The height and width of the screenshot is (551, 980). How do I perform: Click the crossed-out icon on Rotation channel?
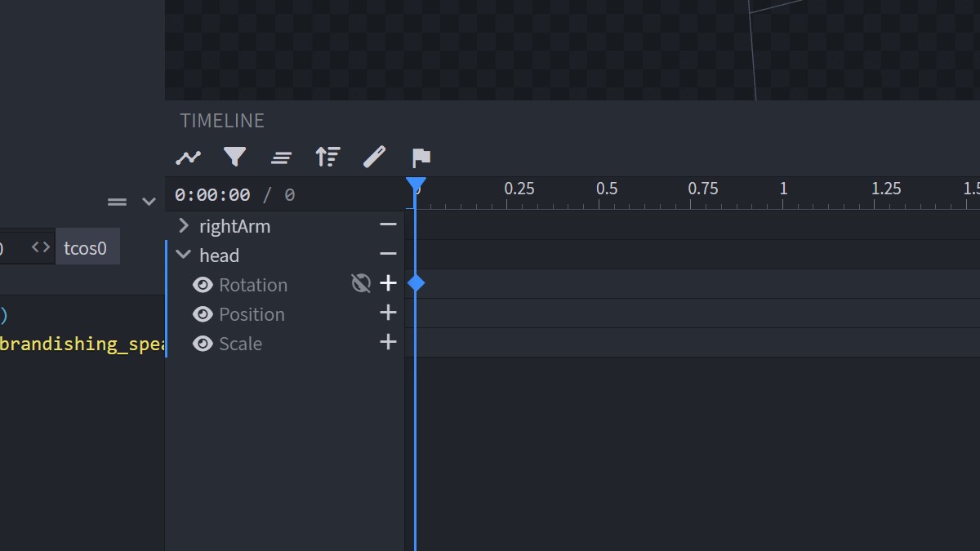coord(360,283)
